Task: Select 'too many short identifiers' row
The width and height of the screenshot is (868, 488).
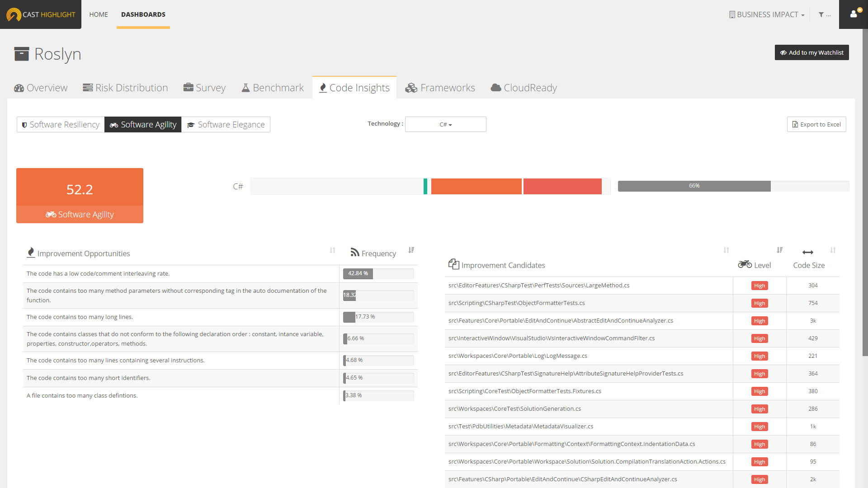Action: coord(220,378)
